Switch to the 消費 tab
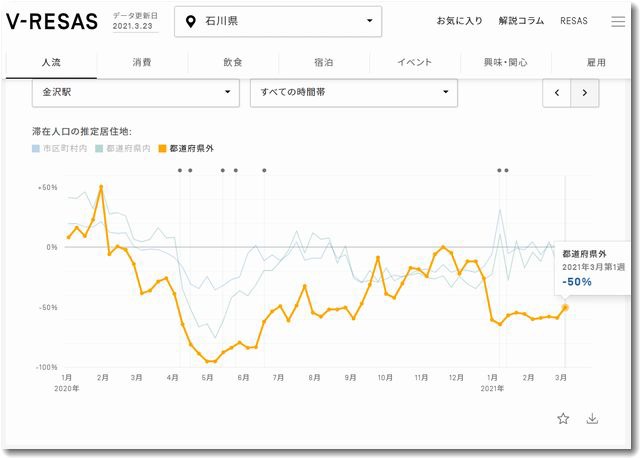 (142, 62)
